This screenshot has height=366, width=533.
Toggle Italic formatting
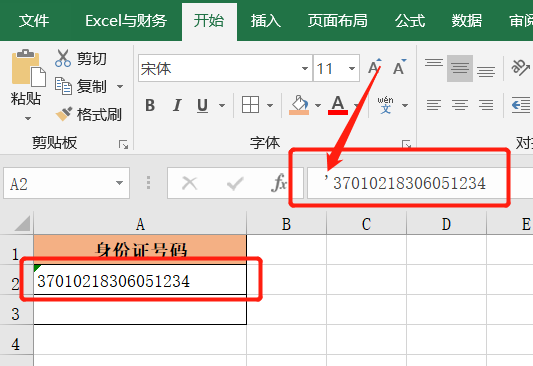tap(177, 105)
